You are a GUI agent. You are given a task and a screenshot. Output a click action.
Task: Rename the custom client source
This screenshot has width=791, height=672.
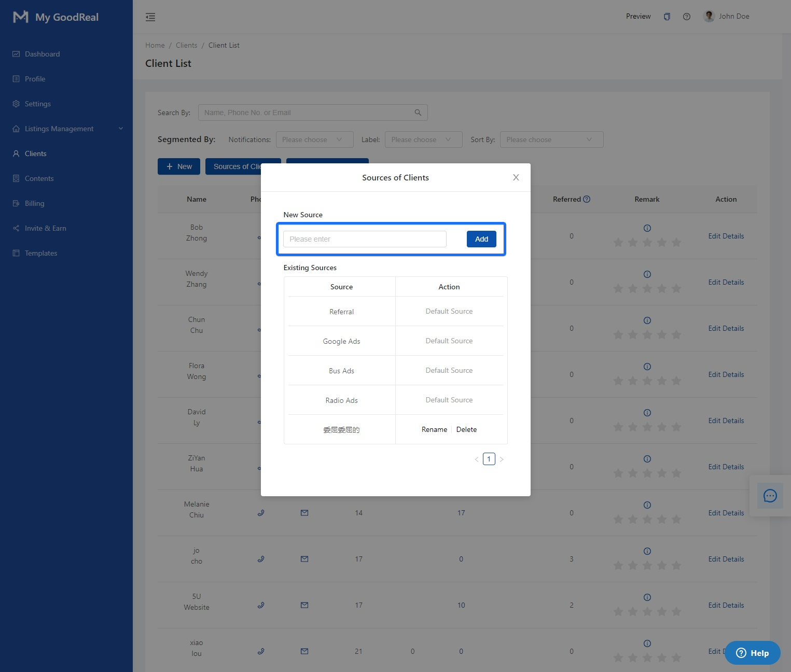coord(434,429)
